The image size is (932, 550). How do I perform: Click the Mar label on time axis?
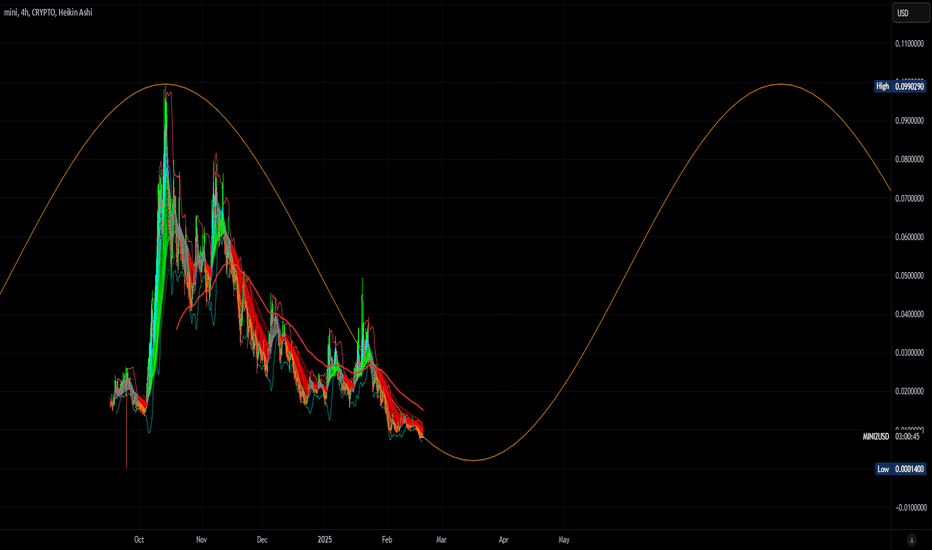pos(441,540)
